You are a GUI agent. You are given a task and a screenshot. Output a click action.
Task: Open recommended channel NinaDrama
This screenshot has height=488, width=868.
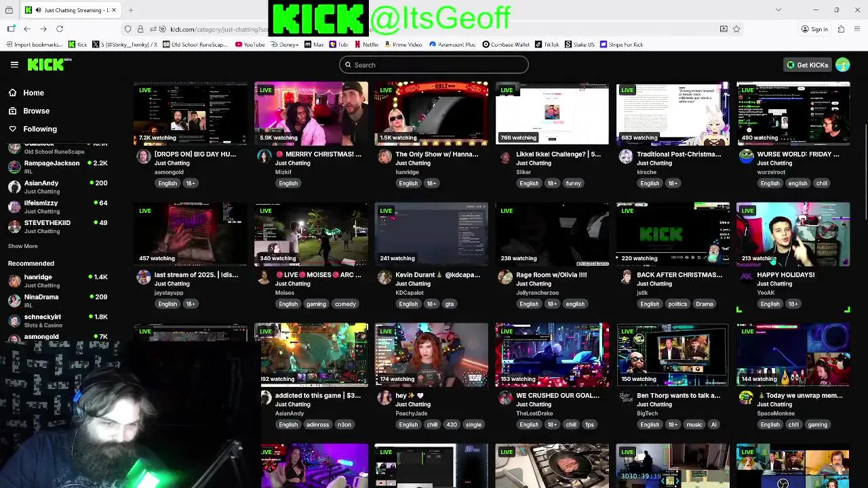click(x=58, y=300)
